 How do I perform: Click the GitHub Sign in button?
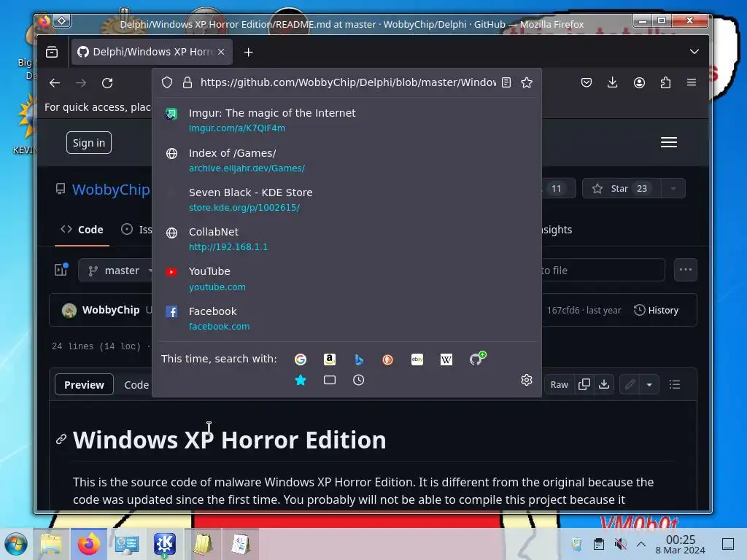click(x=89, y=143)
